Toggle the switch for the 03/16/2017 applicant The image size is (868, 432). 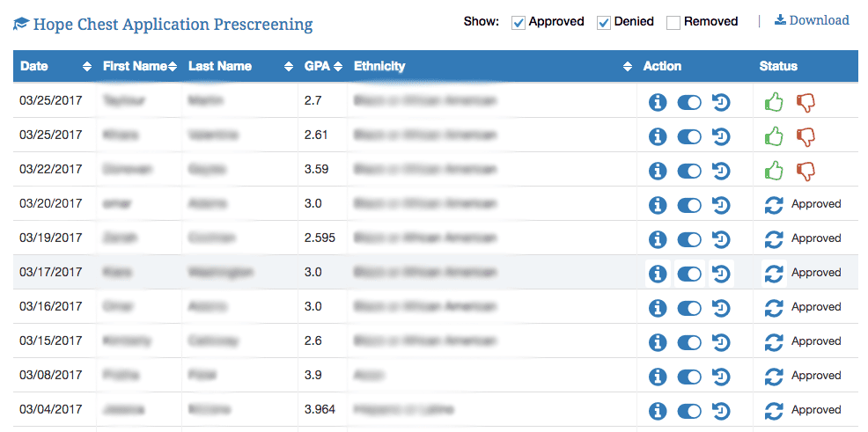click(689, 308)
